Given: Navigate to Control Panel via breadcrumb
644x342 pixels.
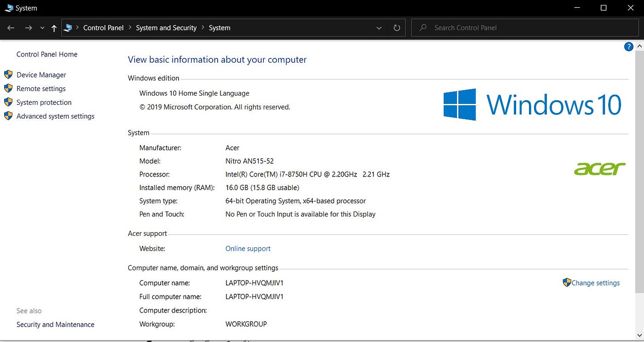Looking at the screenshot, I should pos(103,28).
